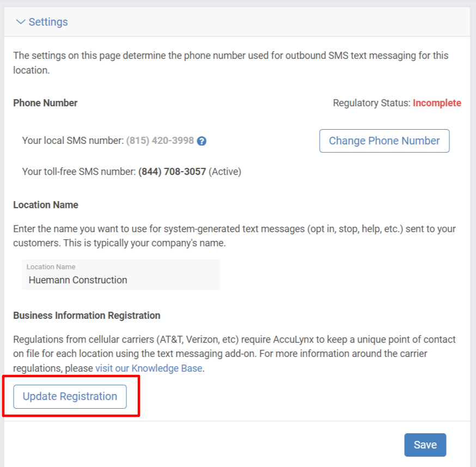
Task: Open the help icon beside local SMS number
Action: 202,141
